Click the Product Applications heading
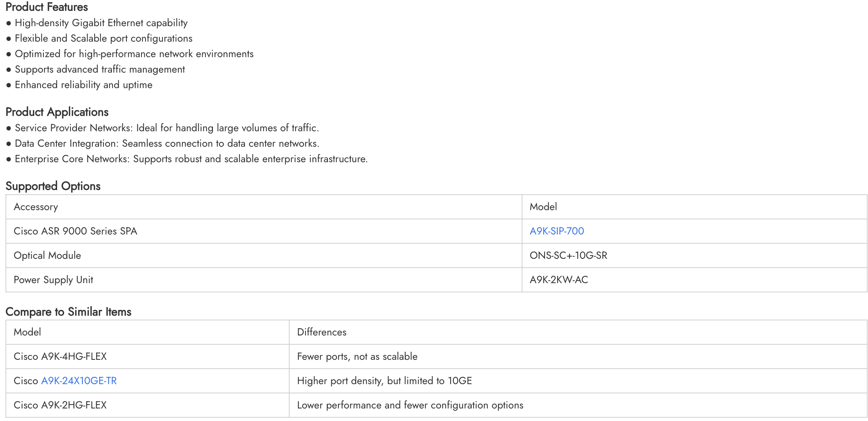This screenshot has width=868, height=421. (57, 112)
